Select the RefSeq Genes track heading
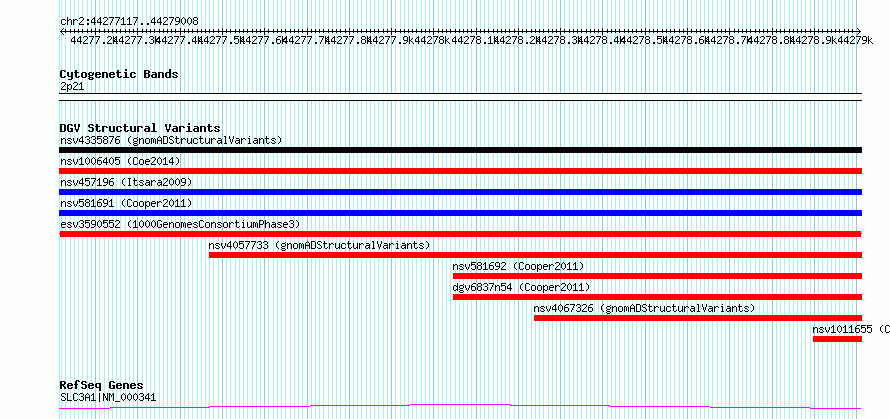 tap(101, 386)
